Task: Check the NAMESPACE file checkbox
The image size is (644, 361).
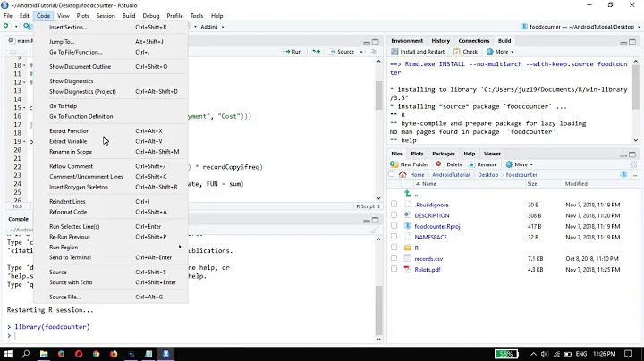Action: tap(394, 237)
